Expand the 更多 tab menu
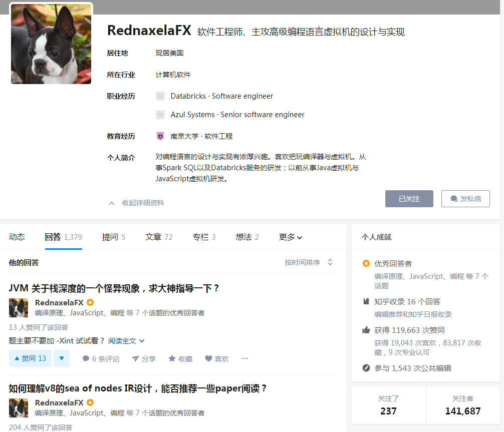Viewport: 504px width, 432px height. [x=290, y=237]
